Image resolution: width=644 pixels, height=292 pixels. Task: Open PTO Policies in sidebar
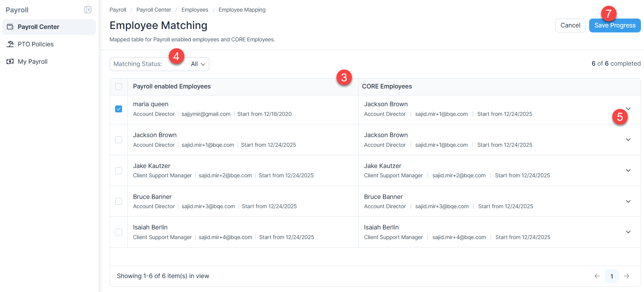click(36, 44)
